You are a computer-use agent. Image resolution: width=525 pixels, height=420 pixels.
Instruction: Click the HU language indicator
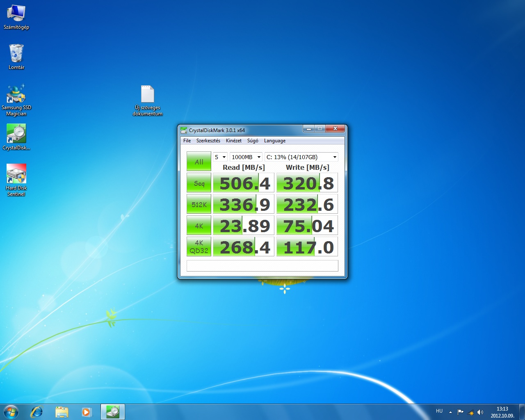(x=439, y=411)
